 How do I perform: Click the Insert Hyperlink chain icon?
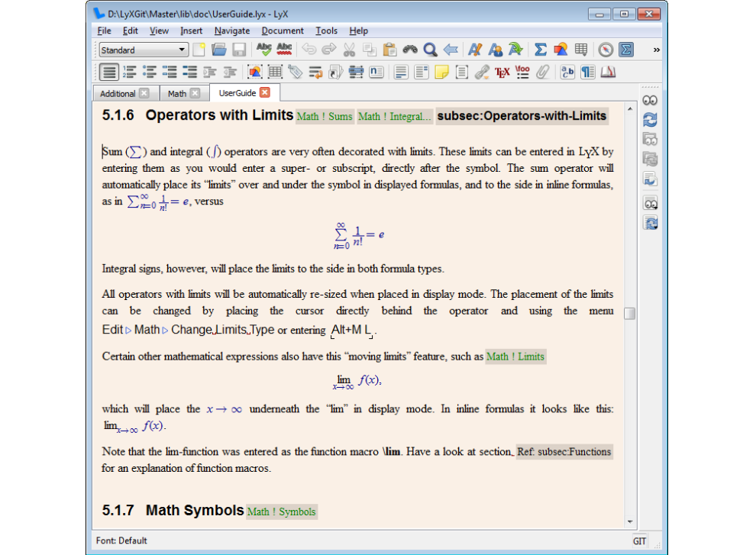(482, 73)
